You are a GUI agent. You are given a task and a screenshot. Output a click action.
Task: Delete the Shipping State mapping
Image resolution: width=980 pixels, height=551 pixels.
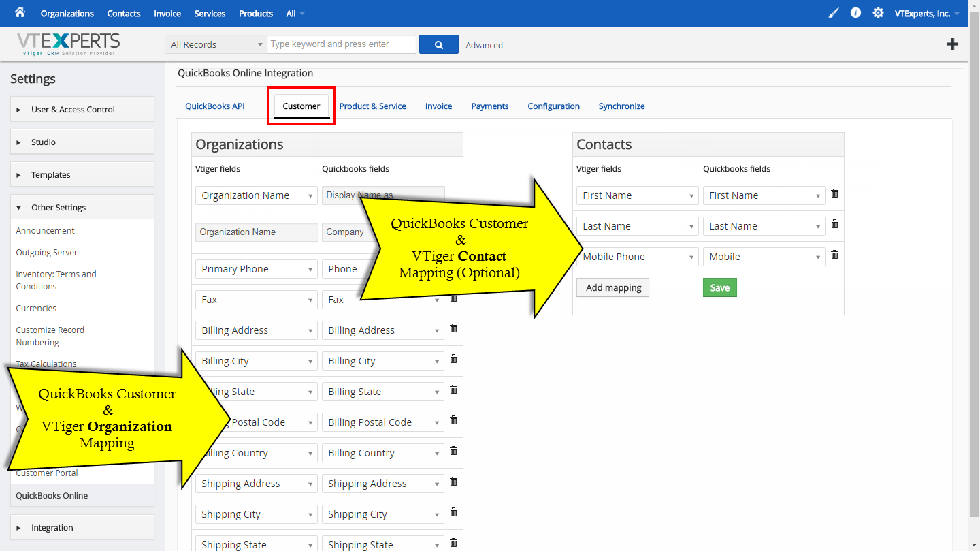point(453,543)
